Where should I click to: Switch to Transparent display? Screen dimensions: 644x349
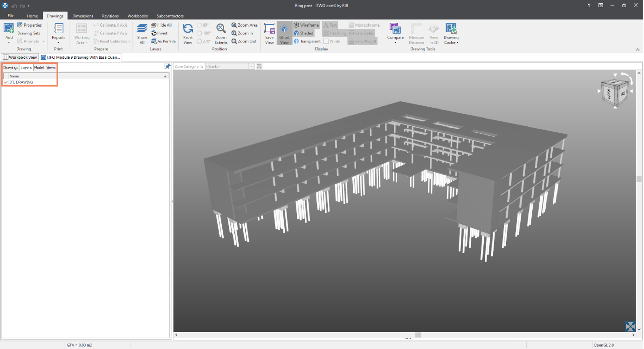pos(307,41)
